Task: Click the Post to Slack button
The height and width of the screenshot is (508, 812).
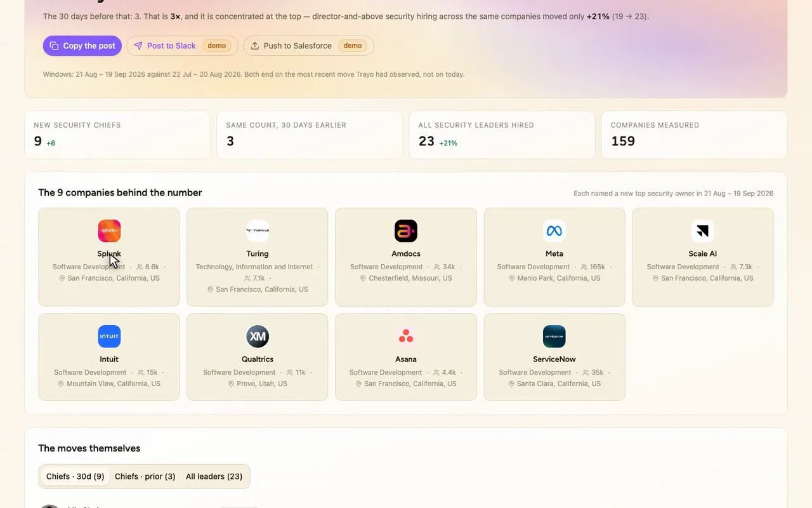Action: (x=182, y=46)
